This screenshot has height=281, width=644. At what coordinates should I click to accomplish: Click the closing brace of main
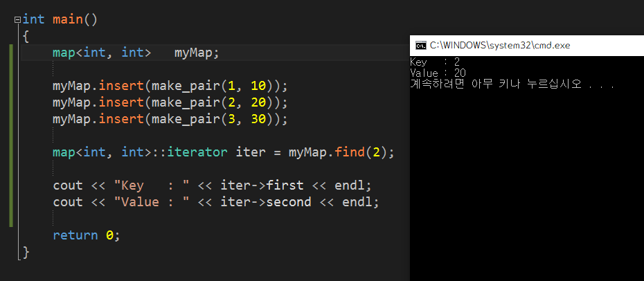pyautogui.click(x=26, y=253)
